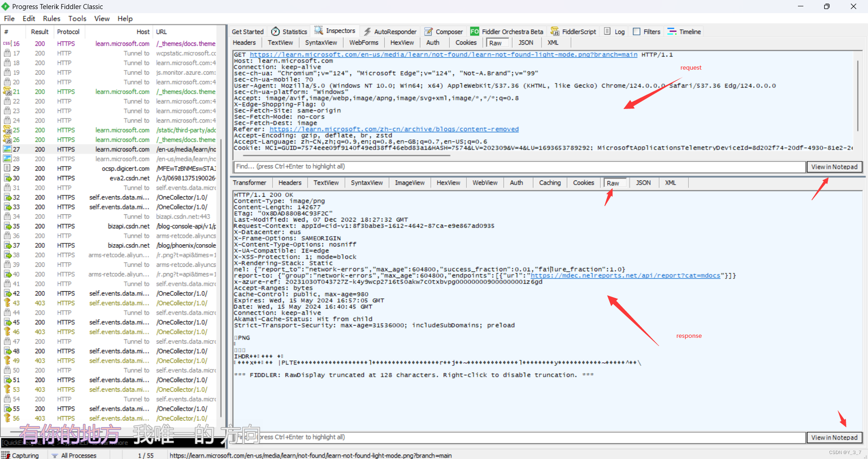
Task: Click the All Processes filter icon
Action: (55, 455)
